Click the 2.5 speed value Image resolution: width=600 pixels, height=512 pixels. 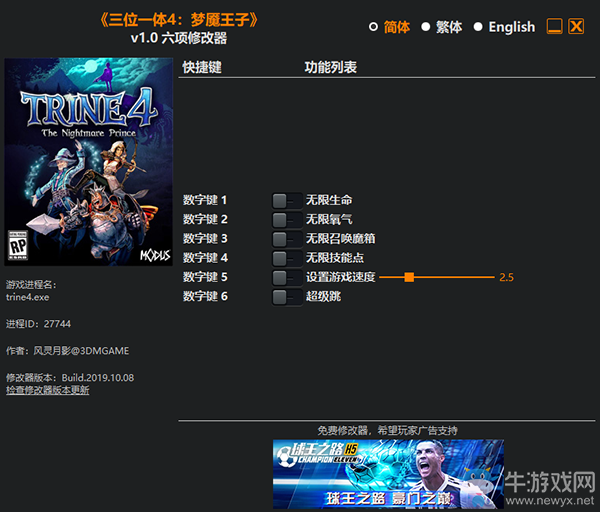[x=506, y=277]
